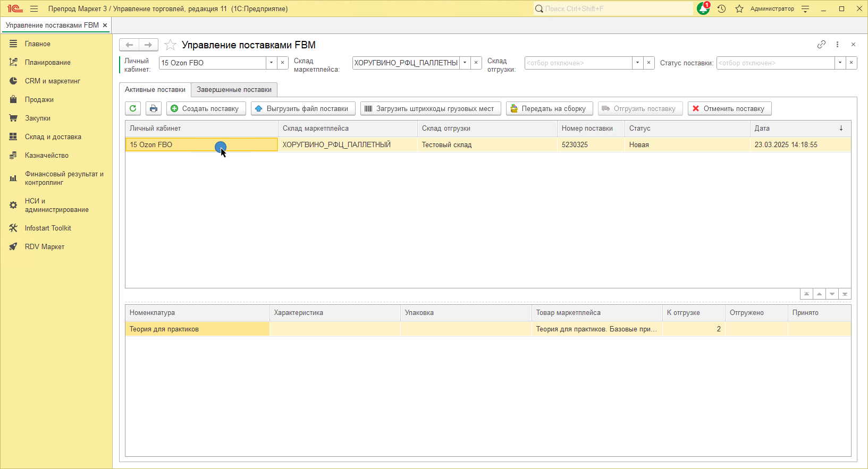Click the refresh list icon button
This screenshot has height=469, width=868.
click(133, 108)
